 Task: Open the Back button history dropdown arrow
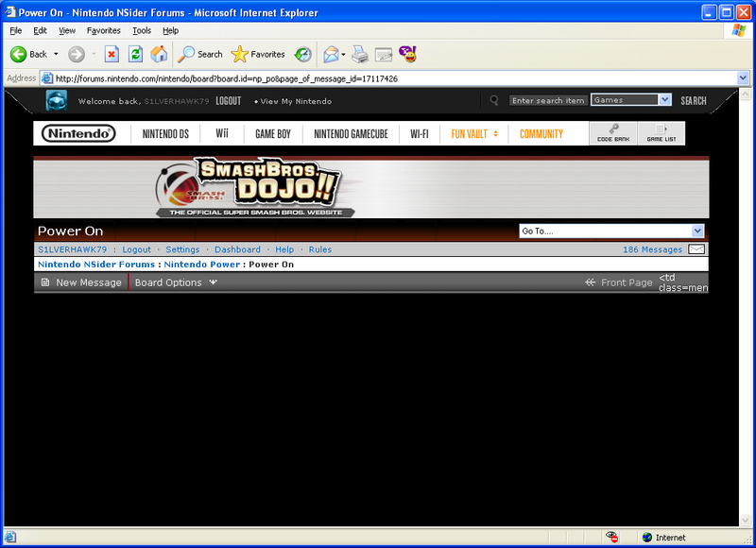(x=56, y=54)
